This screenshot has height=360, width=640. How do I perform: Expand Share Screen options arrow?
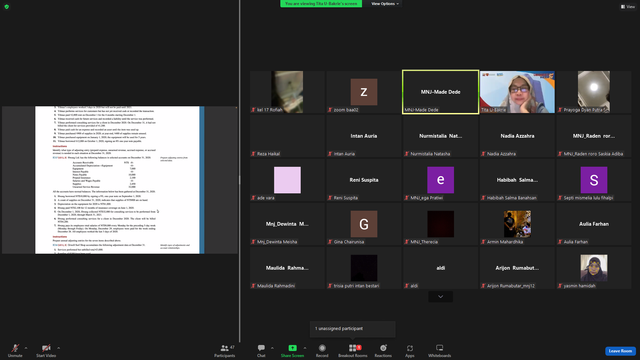[305, 348]
